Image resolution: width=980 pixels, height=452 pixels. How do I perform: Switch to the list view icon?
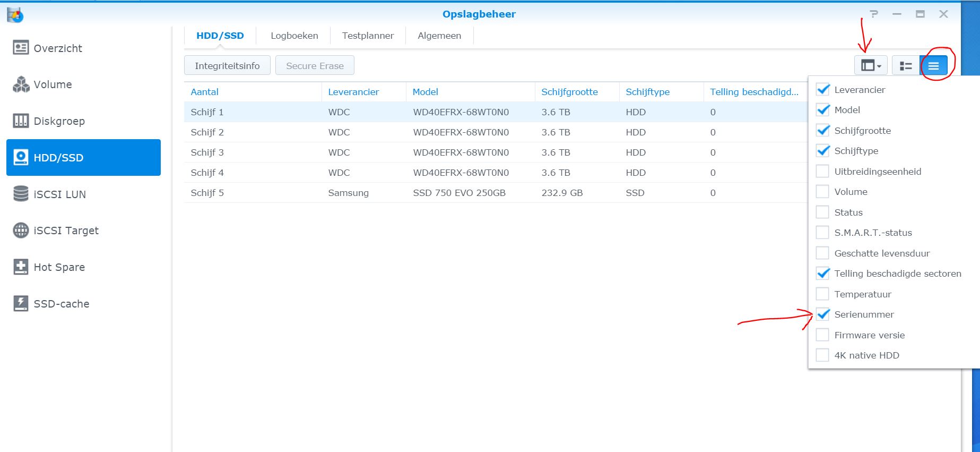point(934,66)
